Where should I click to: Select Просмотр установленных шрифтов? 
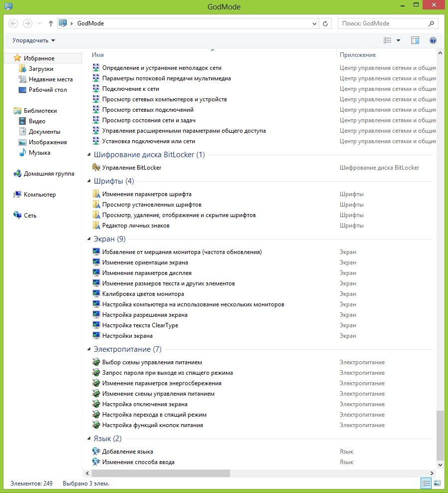[152, 205]
